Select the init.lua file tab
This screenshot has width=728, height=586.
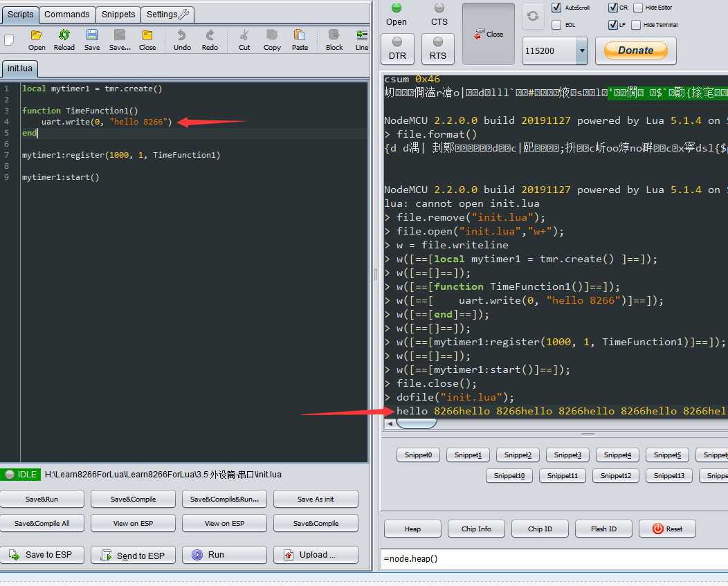click(x=20, y=68)
